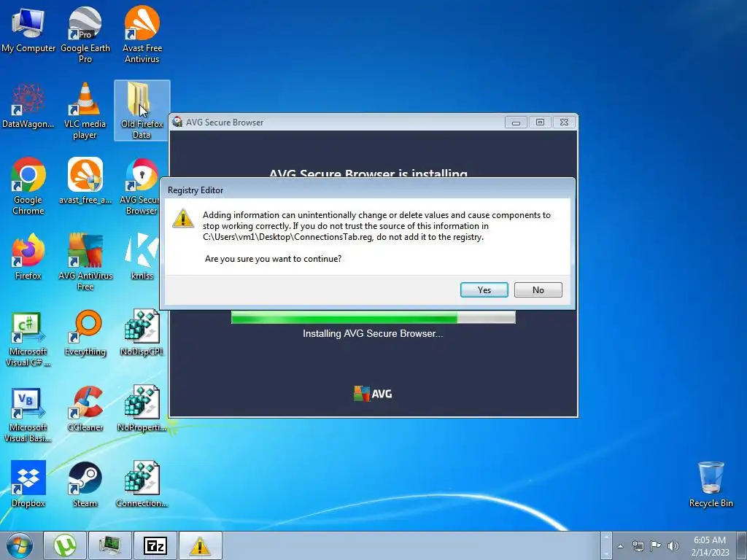Click the Registry Editor dialog title
747x560 pixels.
pos(196,190)
